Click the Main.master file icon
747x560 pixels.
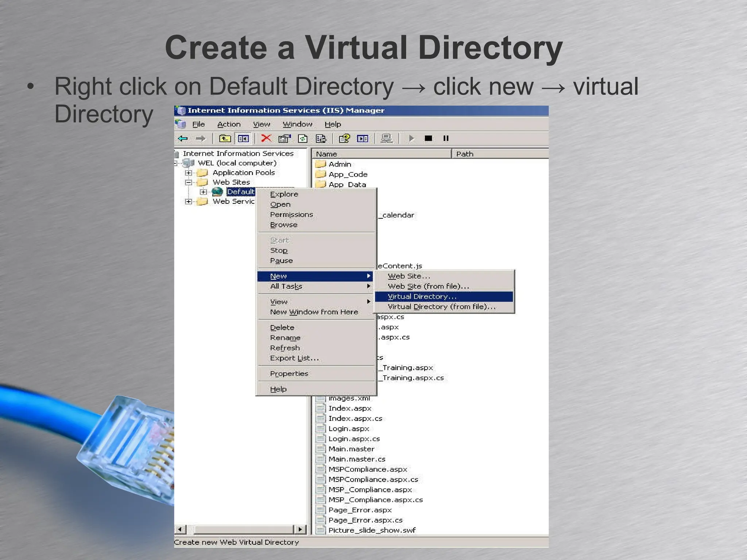pyautogui.click(x=321, y=449)
